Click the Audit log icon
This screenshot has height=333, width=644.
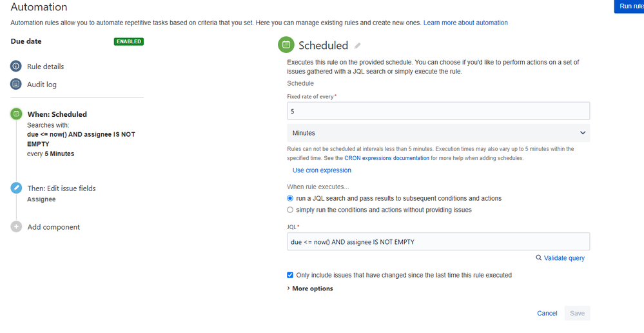coord(16,84)
